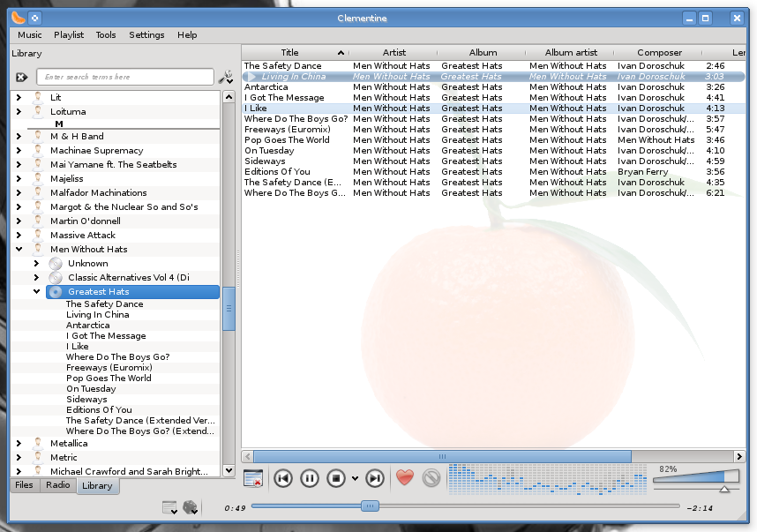
Task: Collapse the Men Without Hats artist
Action: 19,249
